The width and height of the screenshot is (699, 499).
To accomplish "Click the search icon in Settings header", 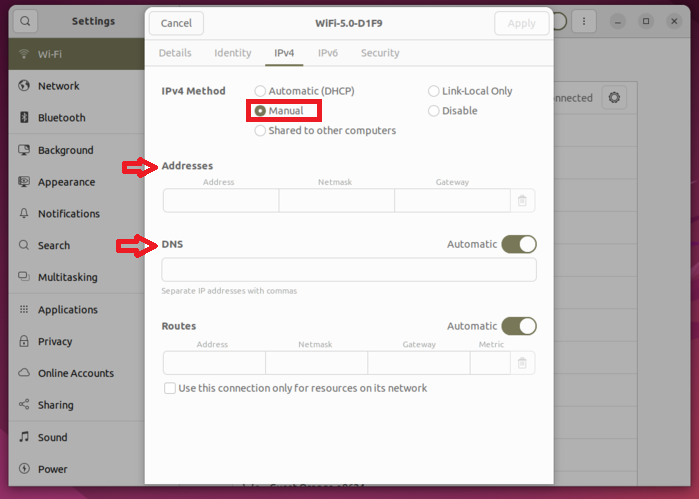I will [25, 21].
